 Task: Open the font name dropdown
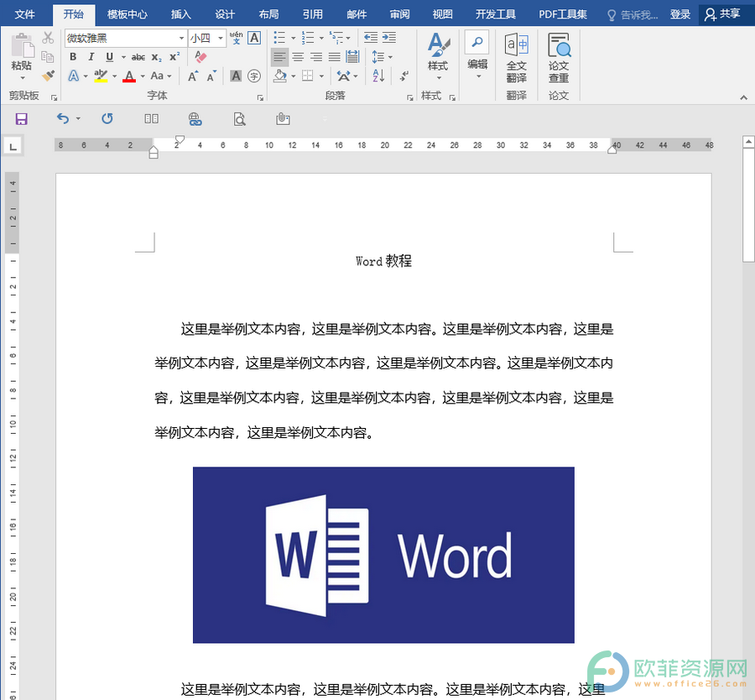181,38
